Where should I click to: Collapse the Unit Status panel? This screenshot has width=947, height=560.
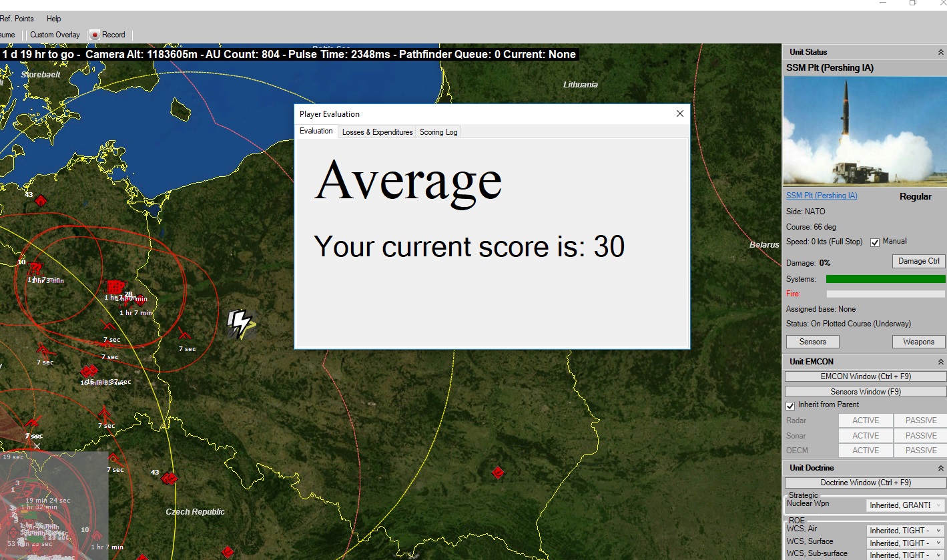(940, 52)
